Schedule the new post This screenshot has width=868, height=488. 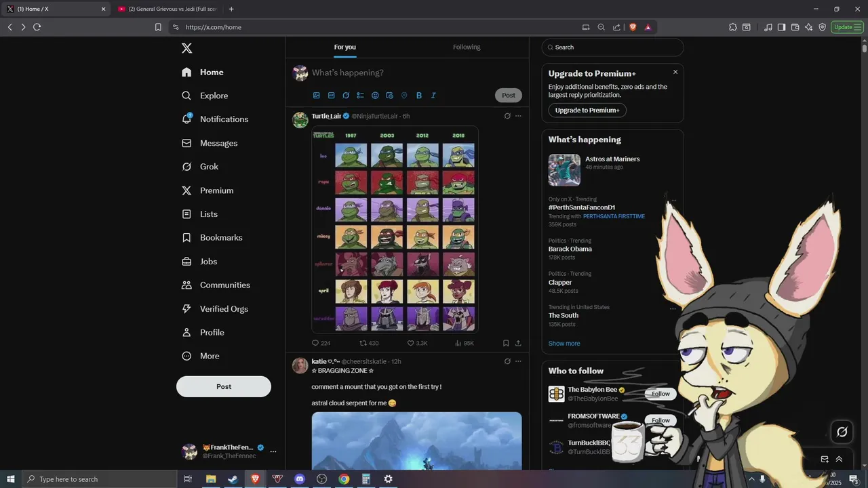click(389, 96)
